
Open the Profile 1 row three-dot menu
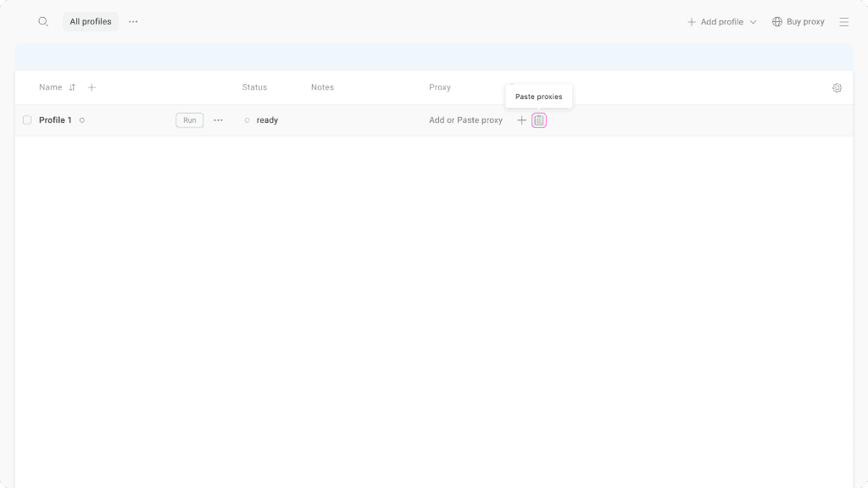(x=218, y=120)
